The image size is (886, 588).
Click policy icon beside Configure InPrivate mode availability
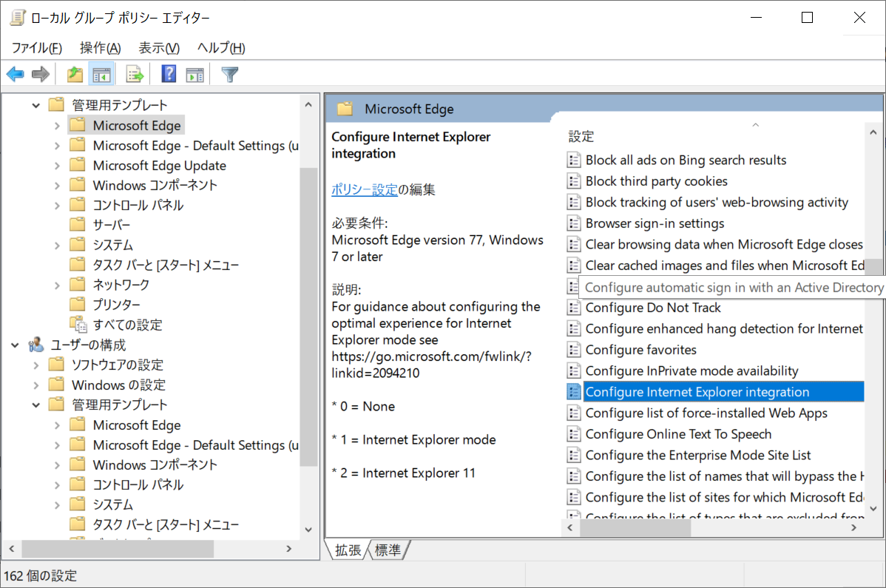click(573, 371)
